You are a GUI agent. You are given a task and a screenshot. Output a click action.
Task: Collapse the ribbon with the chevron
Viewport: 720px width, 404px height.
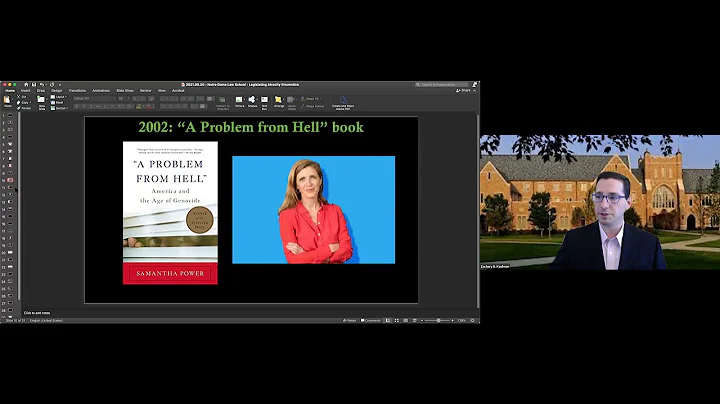point(474,90)
